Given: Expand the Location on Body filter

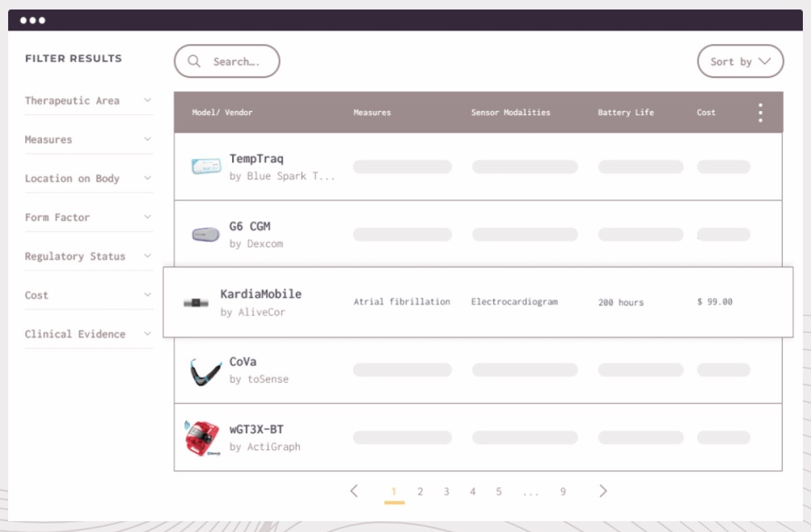Looking at the screenshot, I should coord(89,178).
